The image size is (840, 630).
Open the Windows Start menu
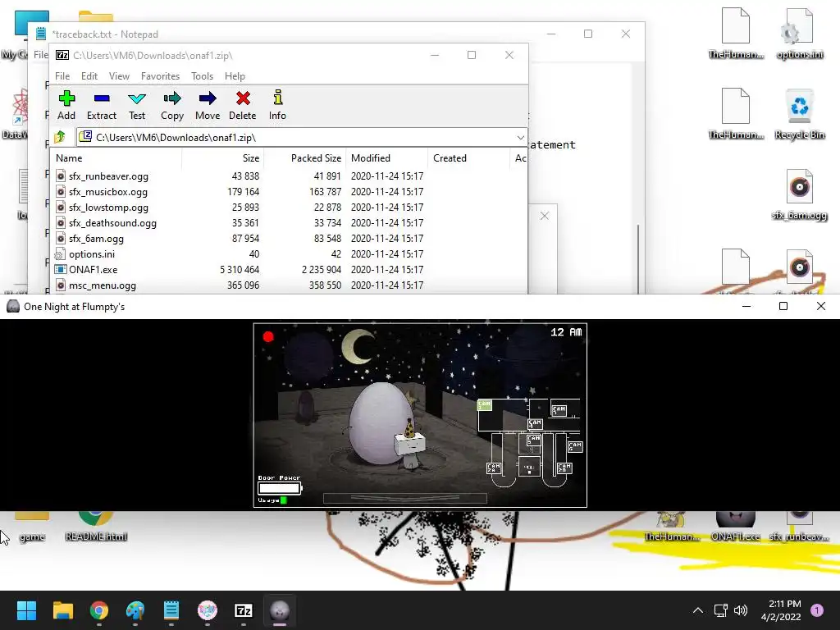click(x=26, y=610)
